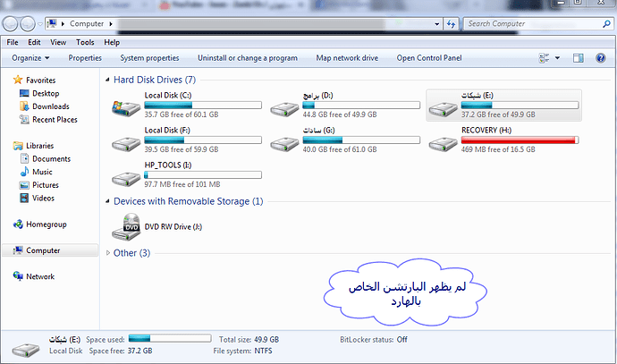This screenshot has height=364, width=617.
Task: Click the text '40.0 GB free of 61.0 GB'
Action: 340,149
